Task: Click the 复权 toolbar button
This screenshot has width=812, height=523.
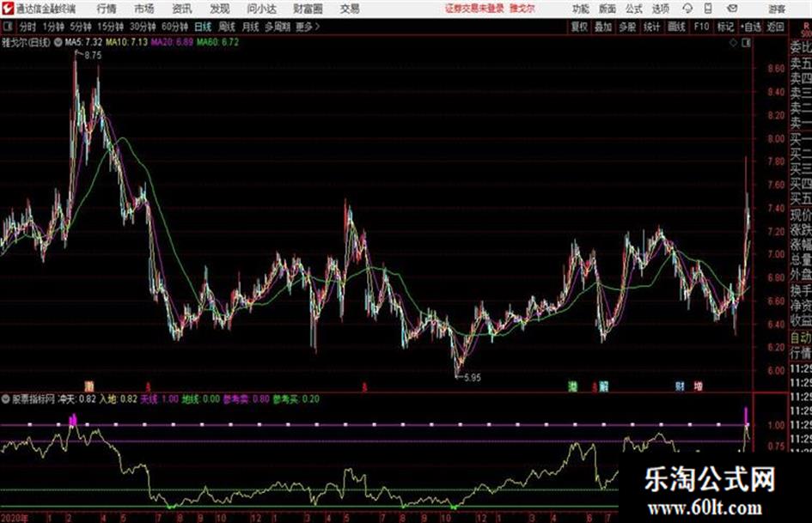Action: click(579, 27)
